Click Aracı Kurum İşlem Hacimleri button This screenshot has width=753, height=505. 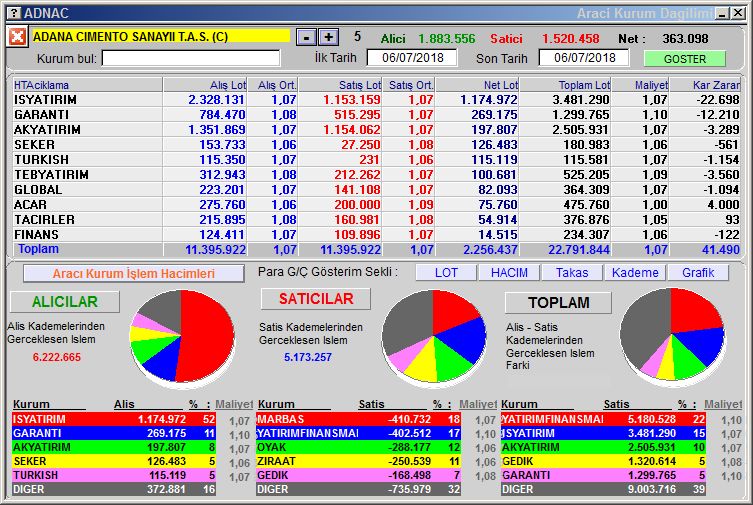[x=134, y=274]
